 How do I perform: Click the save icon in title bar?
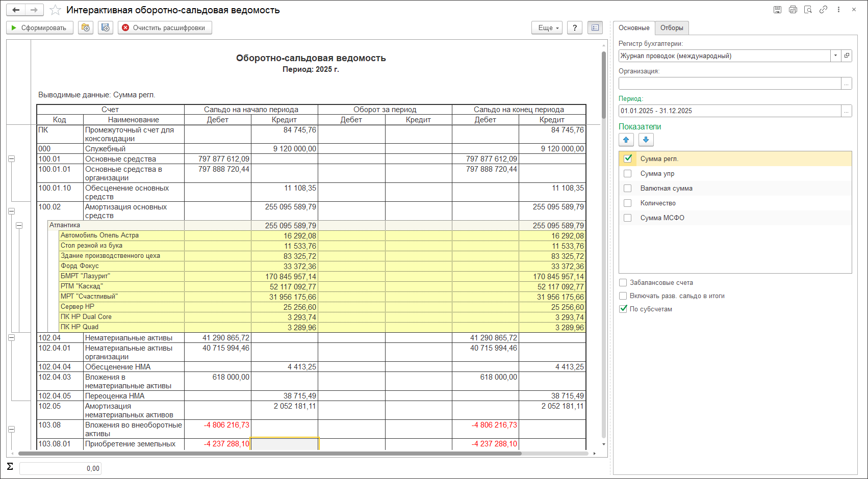click(x=777, y=10)
